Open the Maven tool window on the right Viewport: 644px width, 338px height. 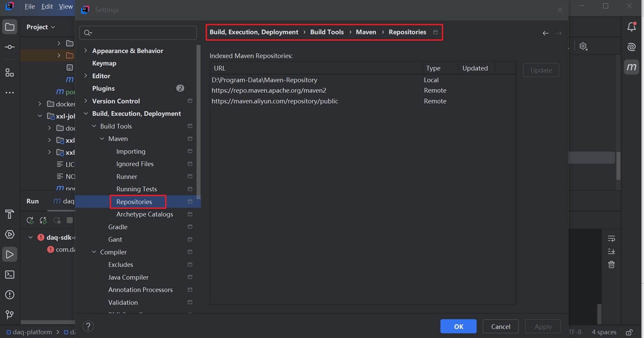(632, 67)
